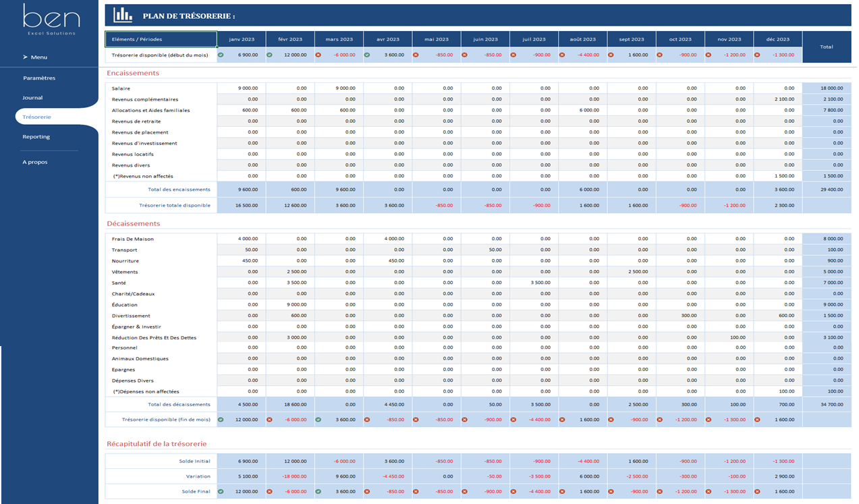
Task: Open the Paramètres sidebar item
Action: 39,78
